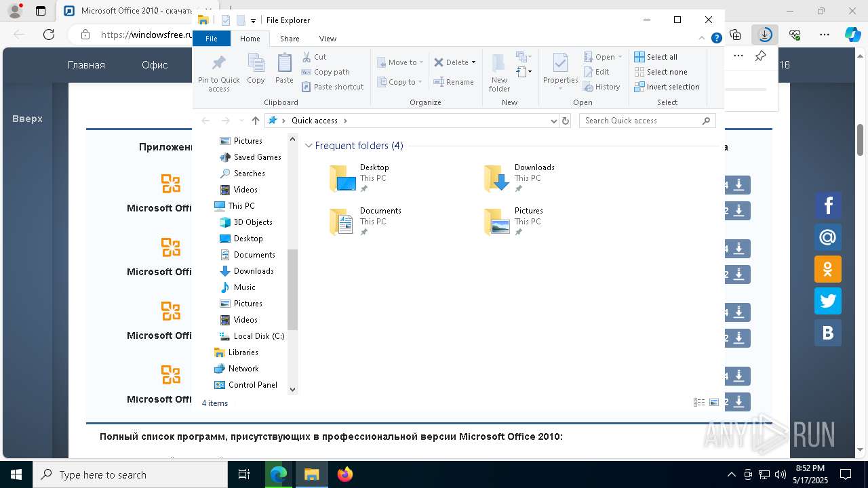
Task: Click Firefox icon in taskbar
Action: pos(345,474)
